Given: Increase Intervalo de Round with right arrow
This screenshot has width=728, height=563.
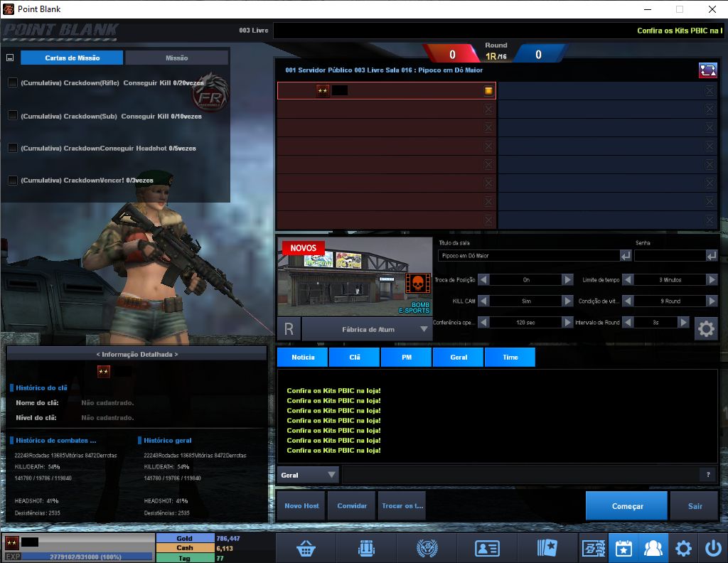Looking at the screenshot, I should 683,322.
